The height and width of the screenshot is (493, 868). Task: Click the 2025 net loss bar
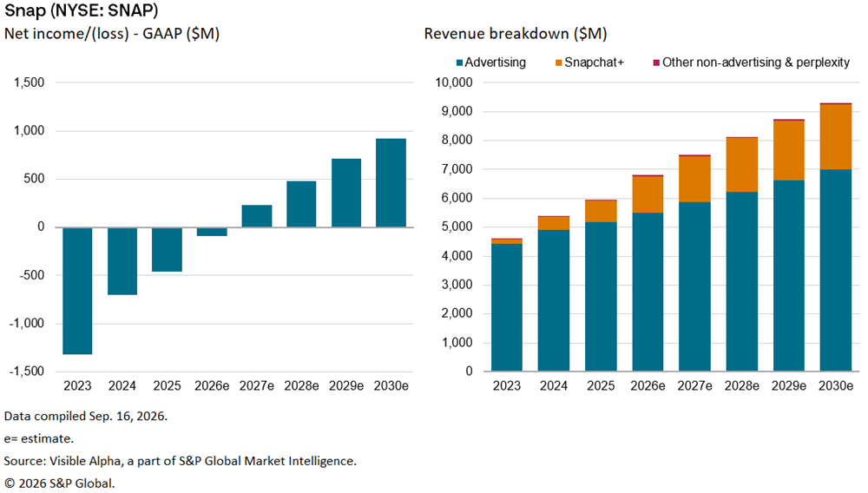[x=168, y=250]
